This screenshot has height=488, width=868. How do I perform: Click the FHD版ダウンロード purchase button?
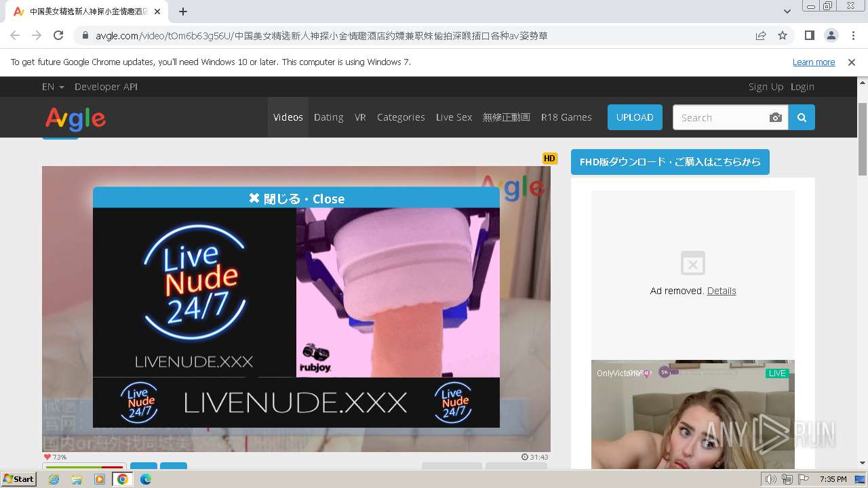point(670,162)
